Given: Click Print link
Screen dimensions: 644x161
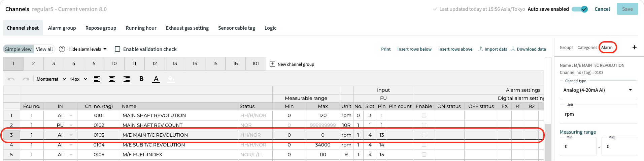Looking at the screenshot, I should point(386,49).
